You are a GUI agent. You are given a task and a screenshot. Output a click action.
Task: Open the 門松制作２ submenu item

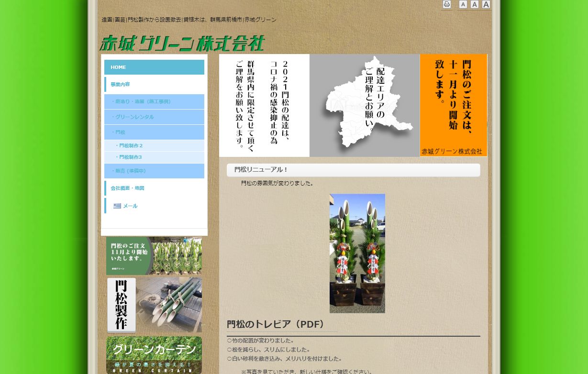point(154,145)
